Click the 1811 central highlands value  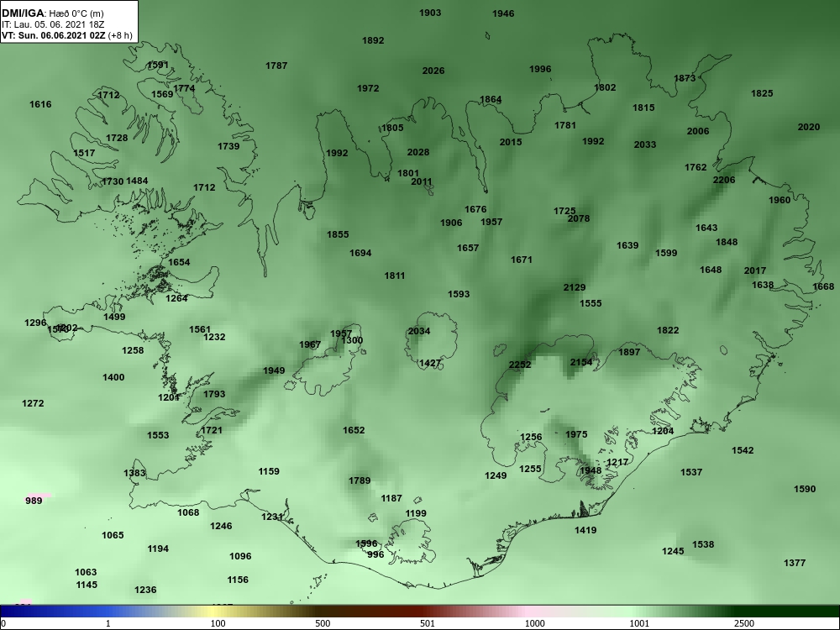click(x=395, y=276)
